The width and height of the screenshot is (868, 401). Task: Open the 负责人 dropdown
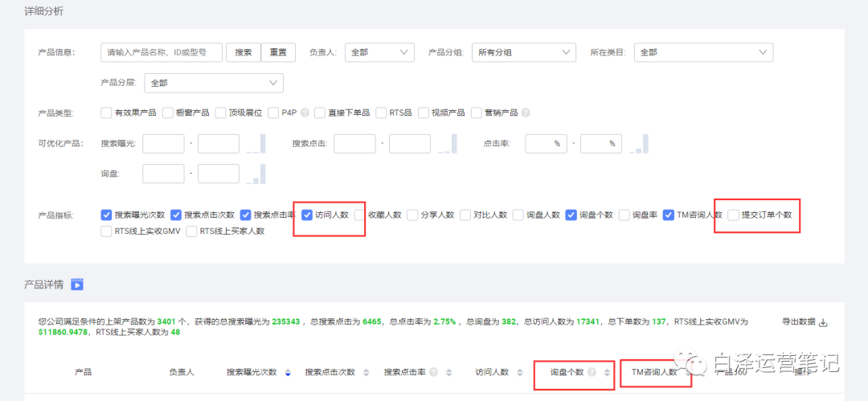pyautogui.click(x=379, y=52)
